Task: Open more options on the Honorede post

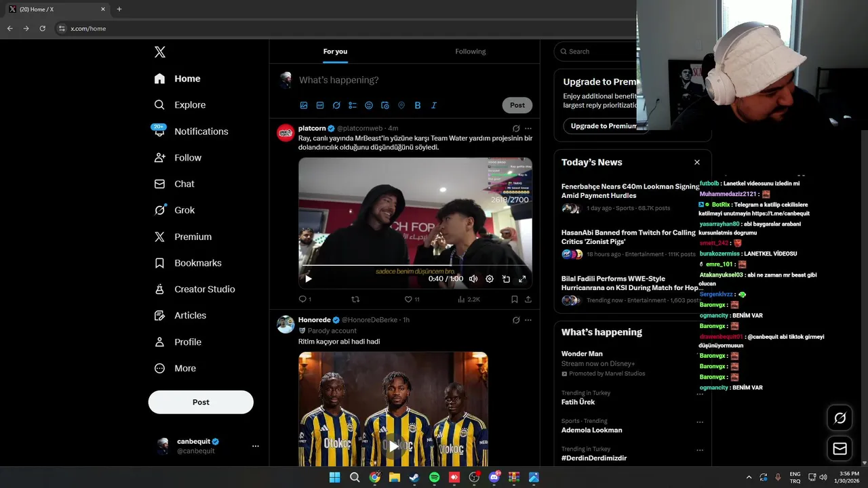Action: [x=528, y=320]
